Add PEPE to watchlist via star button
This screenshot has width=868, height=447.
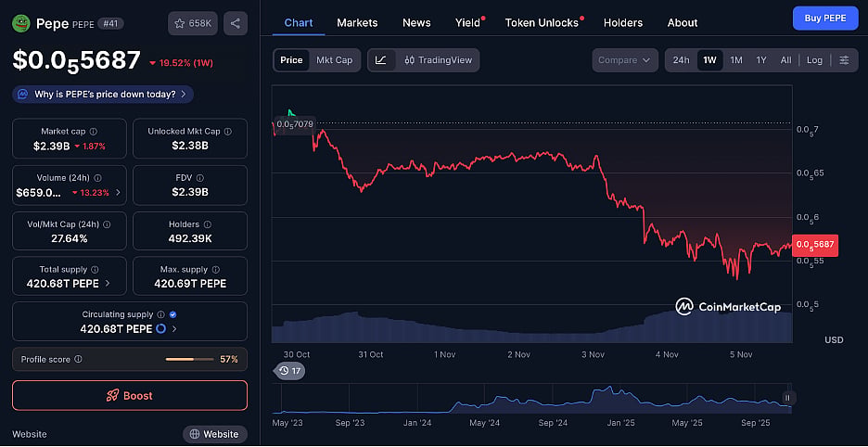tap(193, 23)
